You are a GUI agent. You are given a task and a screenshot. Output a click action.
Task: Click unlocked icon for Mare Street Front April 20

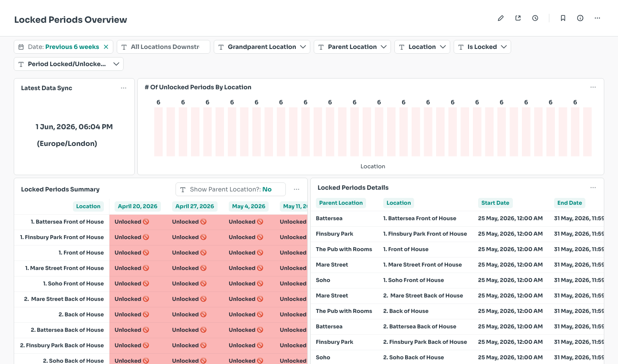tap(146, 268)
